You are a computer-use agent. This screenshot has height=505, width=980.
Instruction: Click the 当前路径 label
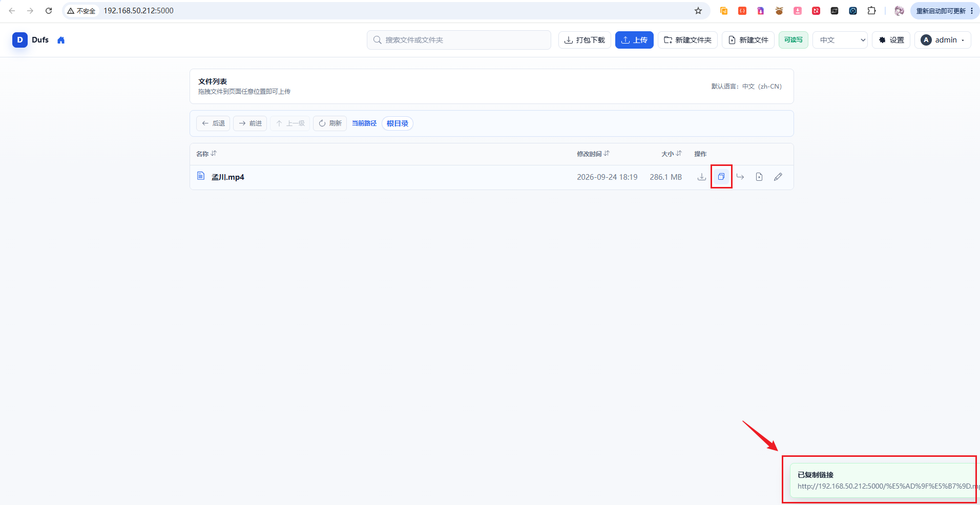click(x=364, y=123)
